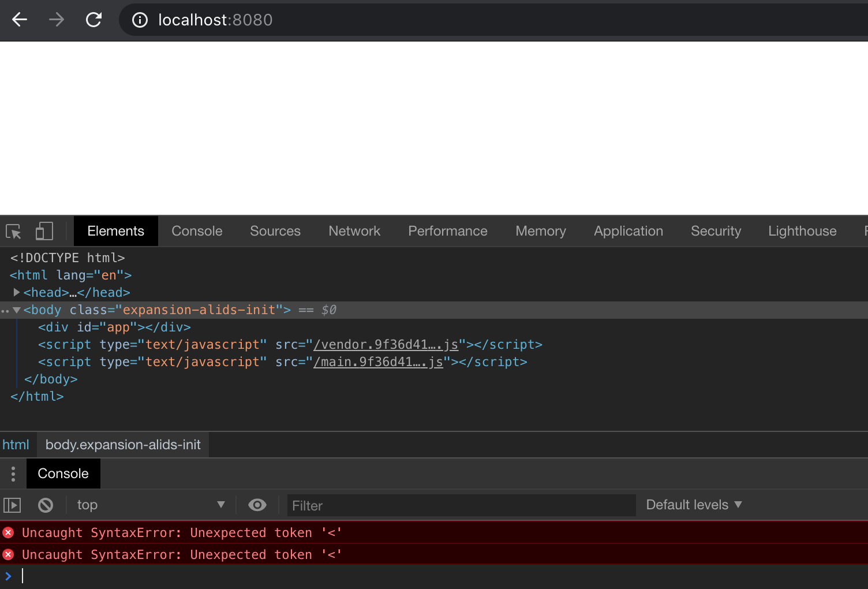The width and height of the screenshot is (868, 589).
Task: Click the browser forward arrow
Action: (x=57, y=20)
